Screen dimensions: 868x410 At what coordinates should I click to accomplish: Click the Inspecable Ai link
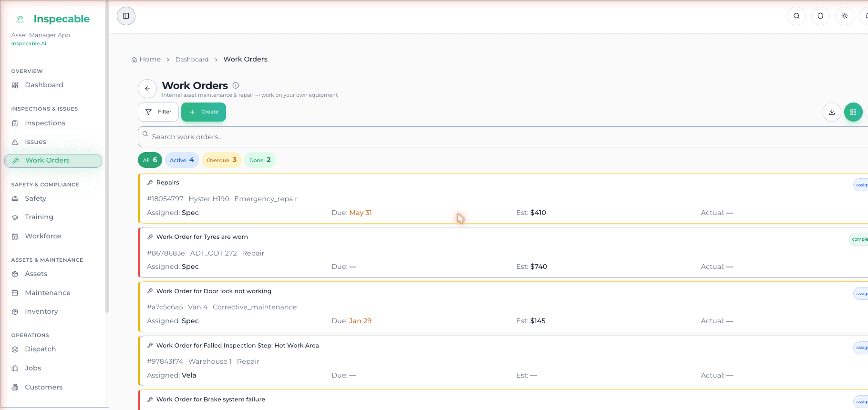pyautogui.click(x=29, y=43)
